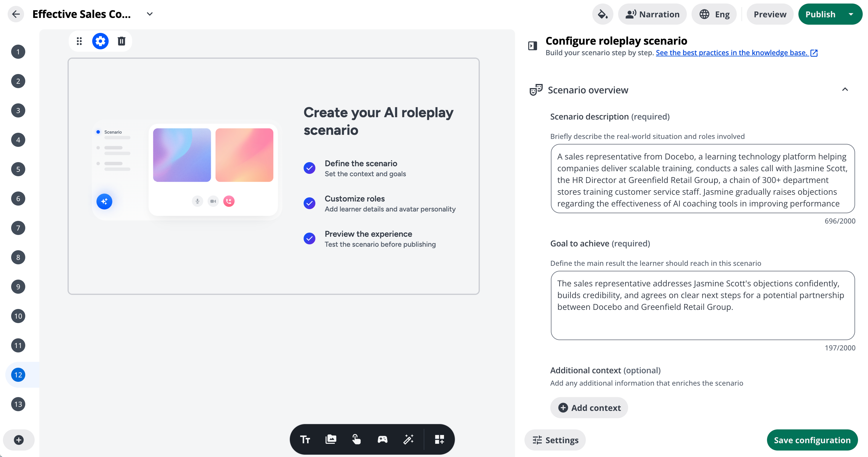
Task: Go to slide 13
Action: [18, 404]
